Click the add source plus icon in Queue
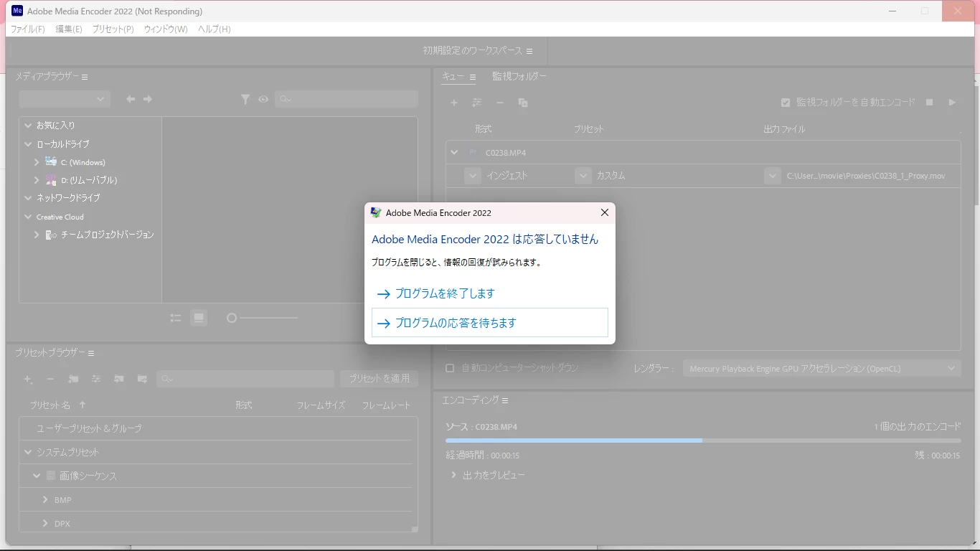Screen dimensions: 980x551 click(x=454, y=103)
